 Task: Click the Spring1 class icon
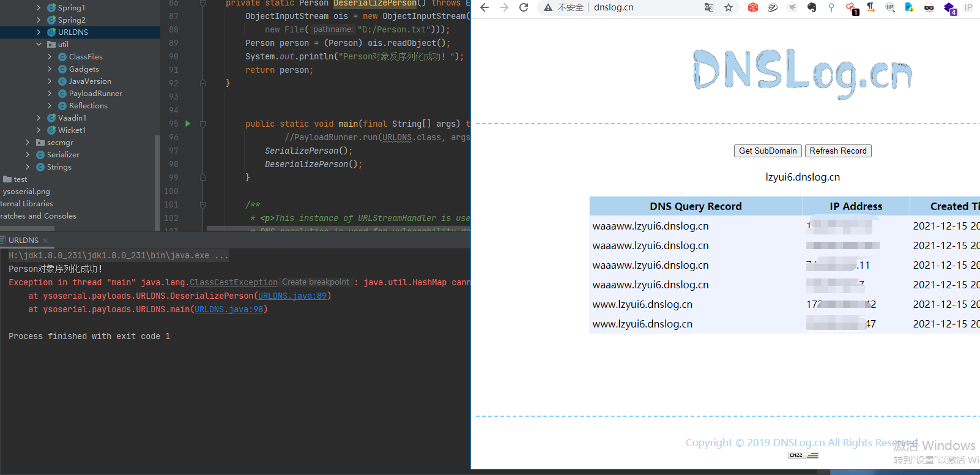point(51,8)
